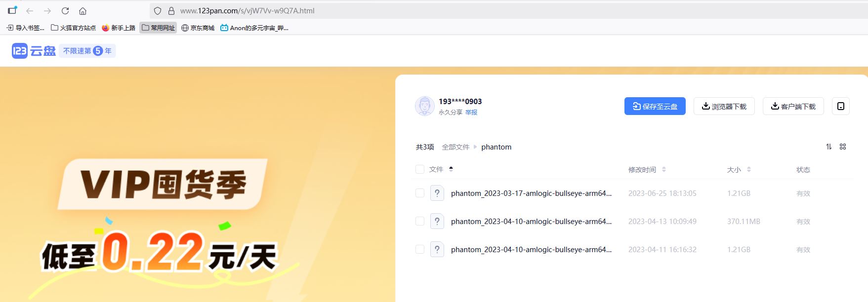
Task: Open the browser home page
Action: (83, 11)
